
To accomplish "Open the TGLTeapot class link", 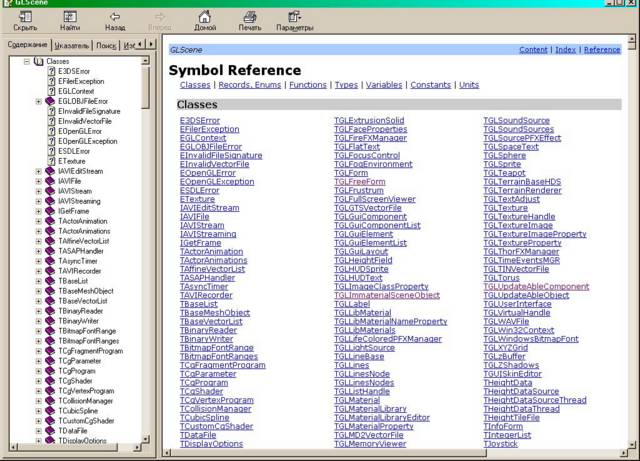I will coord(504,173).
